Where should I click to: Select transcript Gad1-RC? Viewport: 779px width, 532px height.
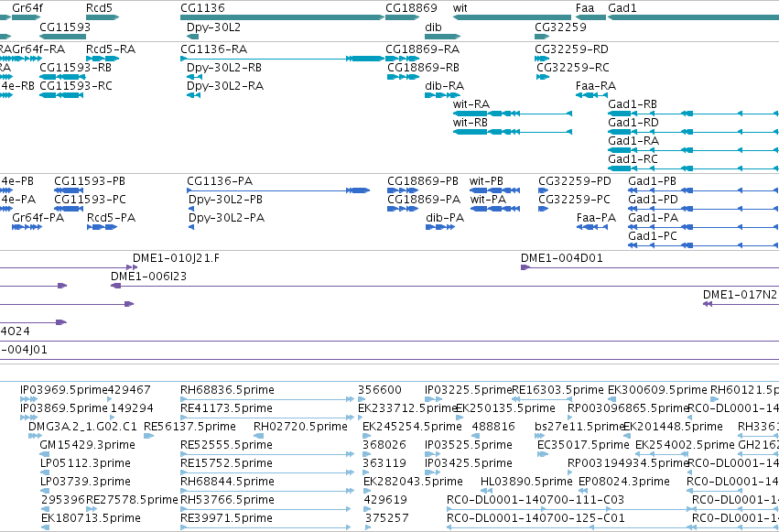633,159
